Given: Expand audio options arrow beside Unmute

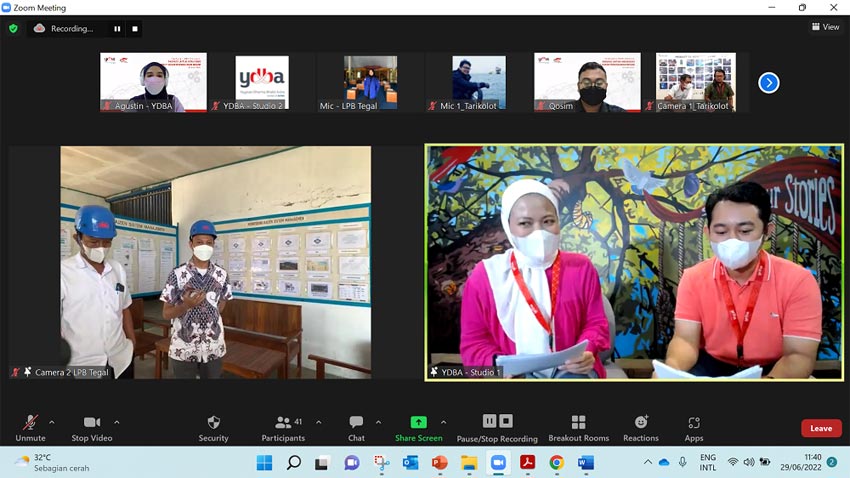Looking at the screenshot, I should (x=51, y=422).
